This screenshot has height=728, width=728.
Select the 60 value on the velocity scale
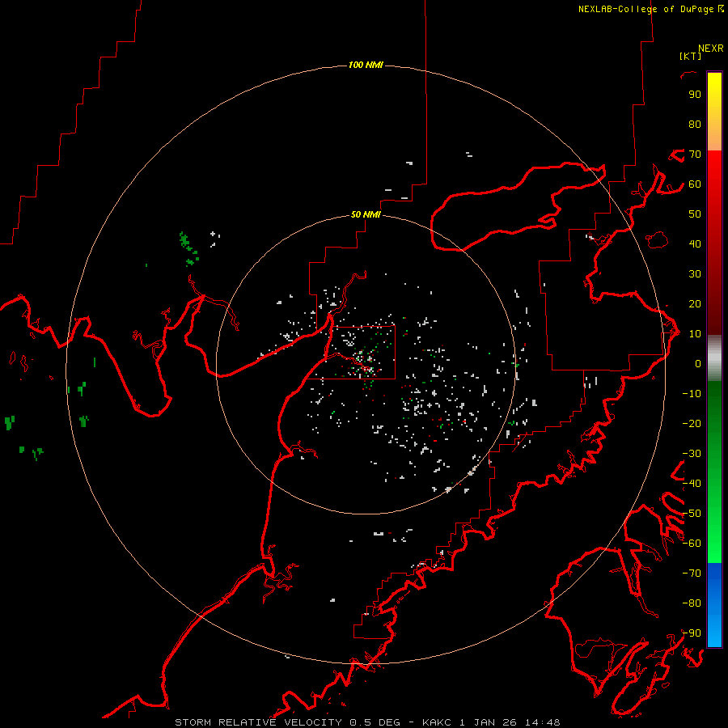pyautogui.click(x=695, y=184)
